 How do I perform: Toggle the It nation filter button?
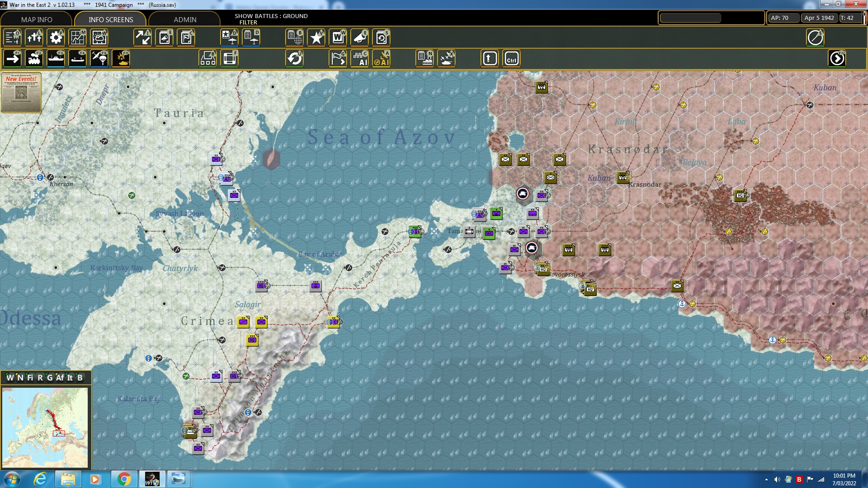(x=70, y=378)
